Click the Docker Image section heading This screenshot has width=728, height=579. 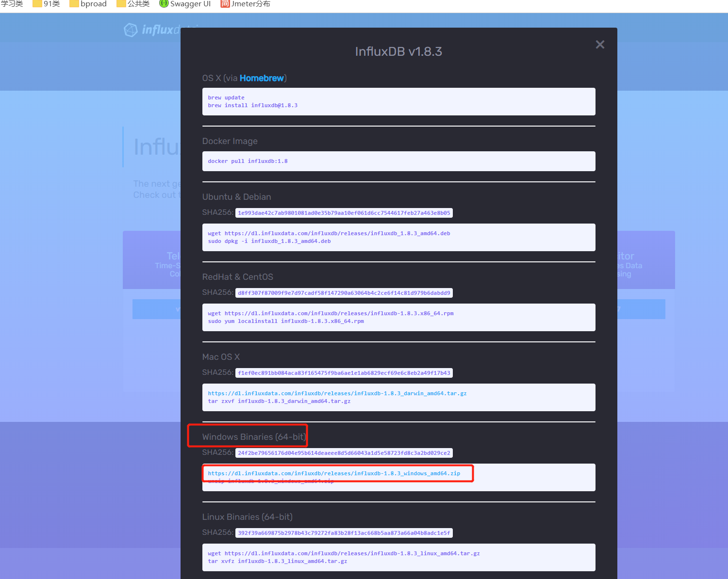[x=230, y=141]
